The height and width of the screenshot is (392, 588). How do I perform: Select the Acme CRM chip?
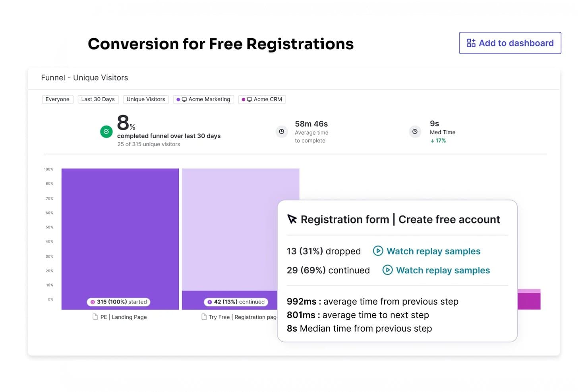(262, 99)
